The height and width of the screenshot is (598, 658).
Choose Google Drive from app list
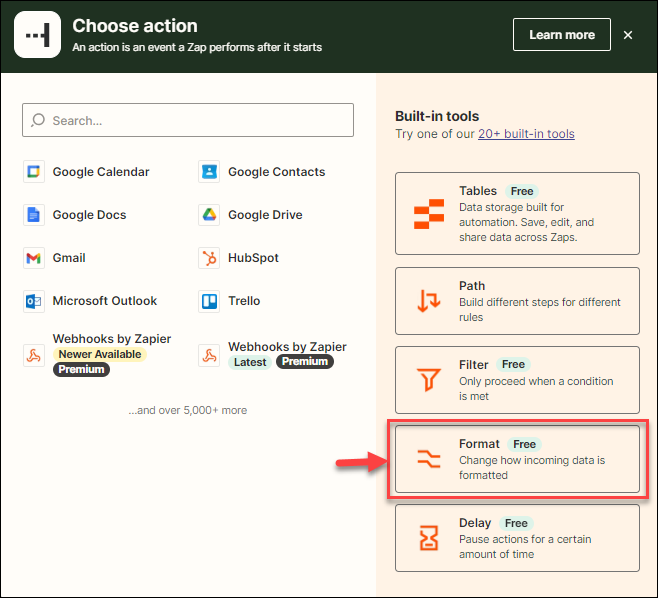tap(265, 215)
